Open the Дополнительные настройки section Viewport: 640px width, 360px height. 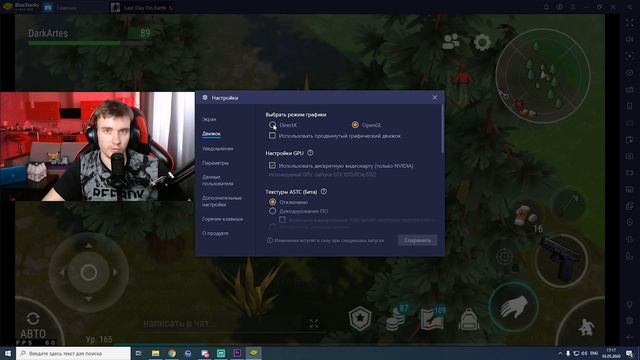[x=222, y=201]
